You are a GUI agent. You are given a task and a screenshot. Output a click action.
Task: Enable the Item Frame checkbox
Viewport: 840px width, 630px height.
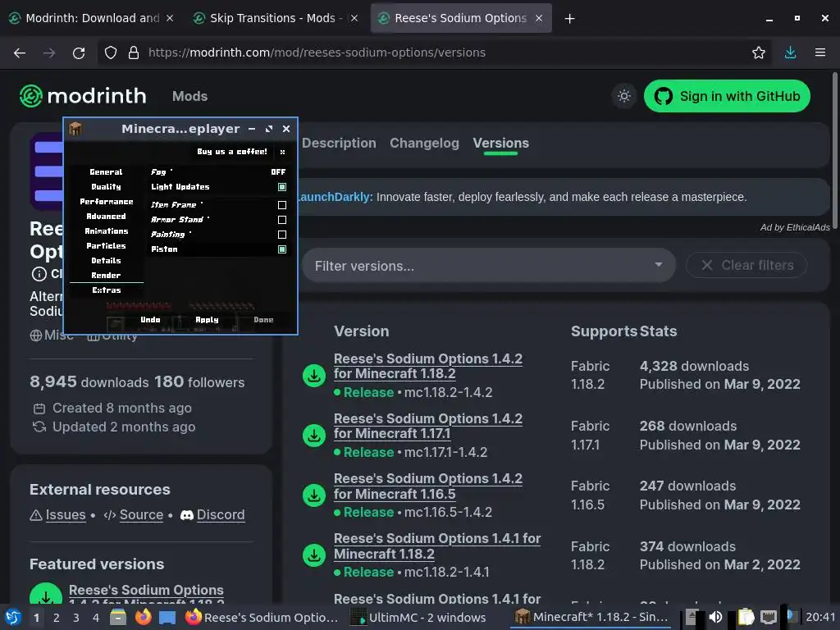282,205
